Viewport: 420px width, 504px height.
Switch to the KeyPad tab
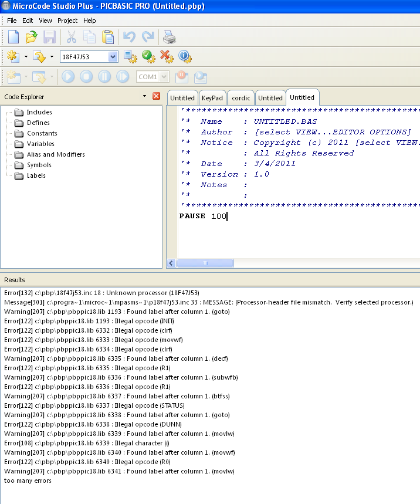[x=212, y=98]
